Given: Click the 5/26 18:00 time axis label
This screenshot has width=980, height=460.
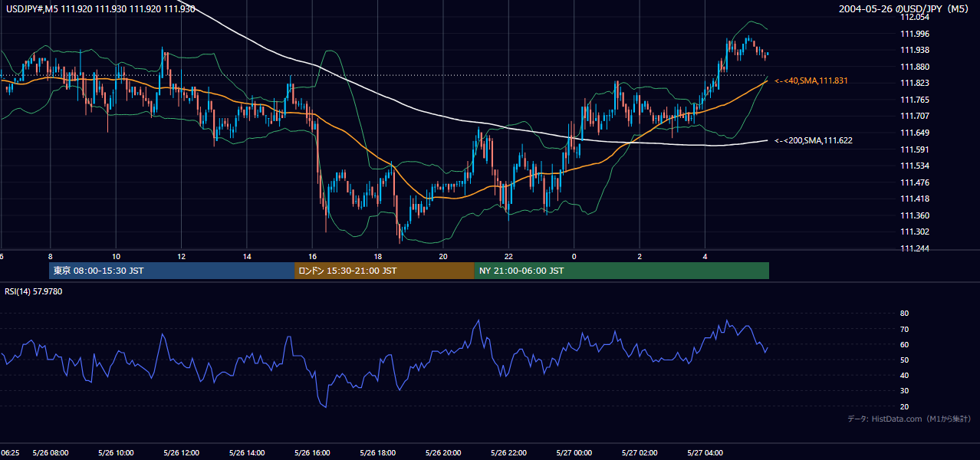Looking at the screenshot, I should tap(378, 453).
